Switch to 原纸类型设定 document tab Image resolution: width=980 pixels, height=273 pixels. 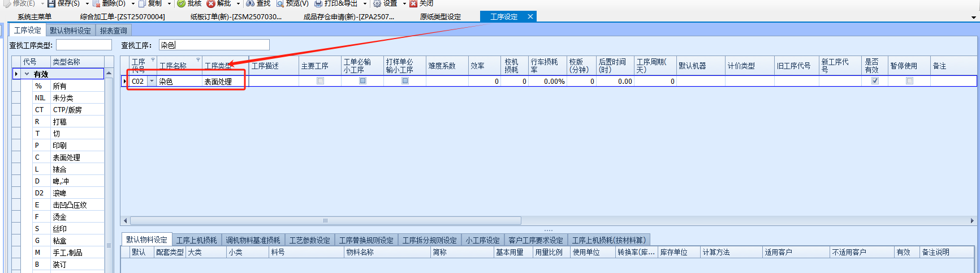click(x=441, y=17)
